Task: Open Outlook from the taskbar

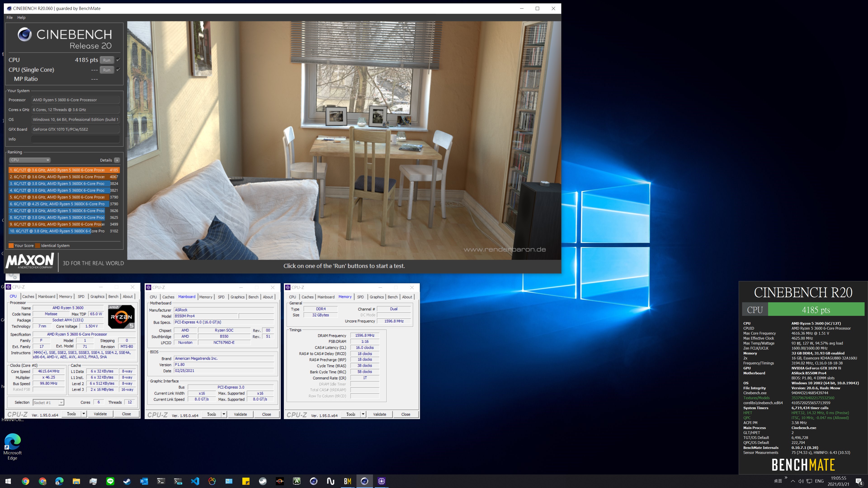Action: (144, 481)
